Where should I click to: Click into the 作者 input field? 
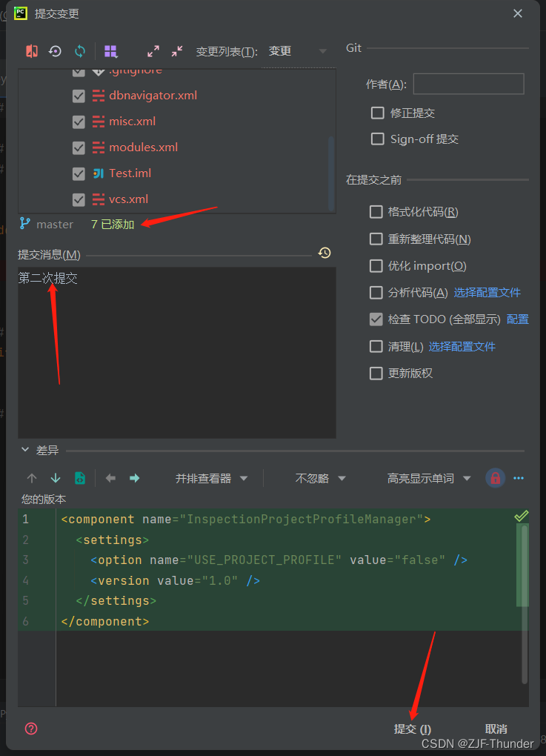tap(468, 84)
